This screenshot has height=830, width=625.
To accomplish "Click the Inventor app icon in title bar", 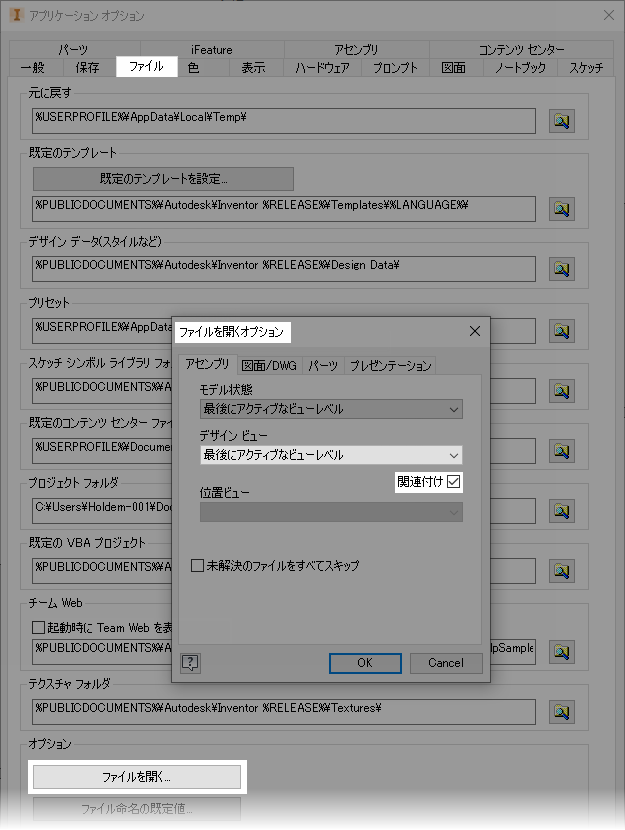I will tap(16, 15).
